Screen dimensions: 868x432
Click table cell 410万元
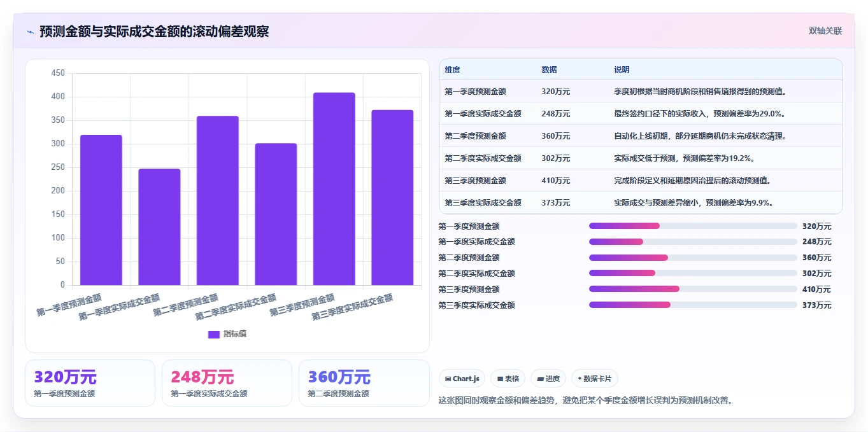pos(556,181)
